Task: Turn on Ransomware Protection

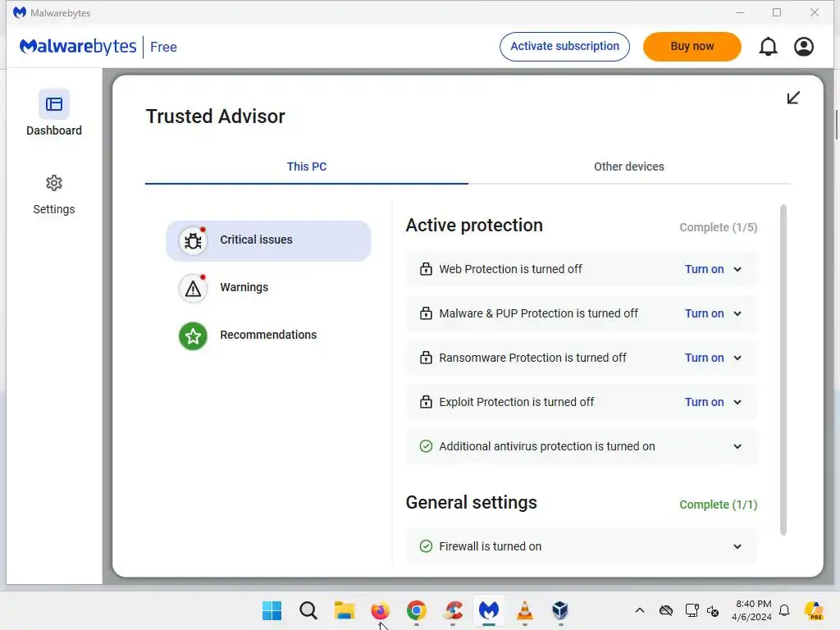Action: click(704, 358)
